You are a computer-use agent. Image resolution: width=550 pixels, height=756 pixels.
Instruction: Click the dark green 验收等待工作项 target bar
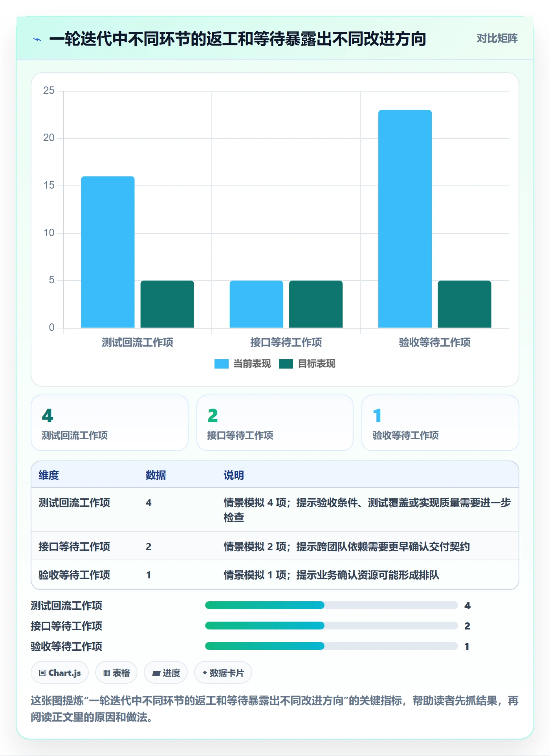click(464, 304)
